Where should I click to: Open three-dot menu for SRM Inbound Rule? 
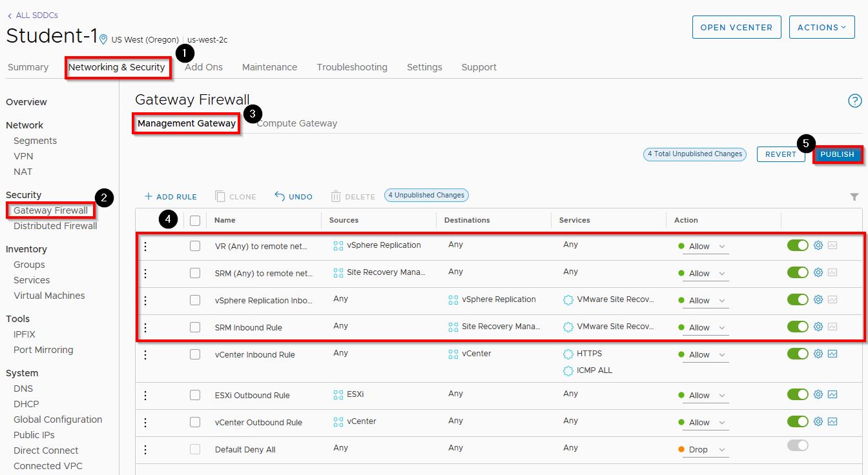(145, 327)
